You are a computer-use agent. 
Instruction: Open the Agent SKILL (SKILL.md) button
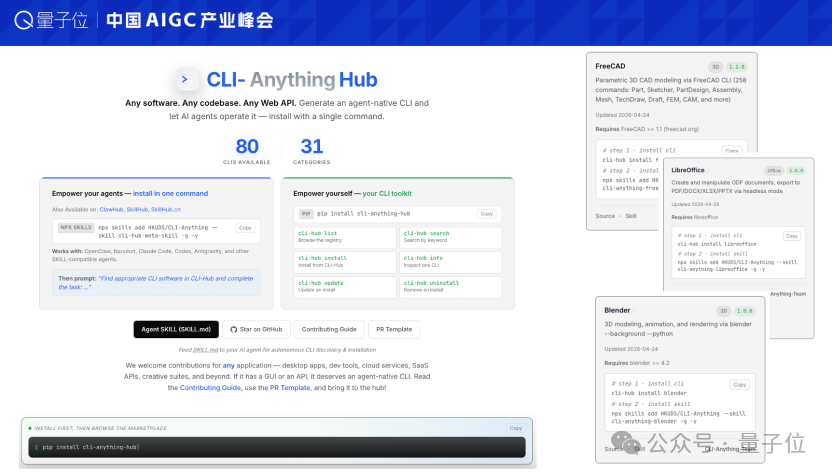pyautogui.click(x=176, y=330)
